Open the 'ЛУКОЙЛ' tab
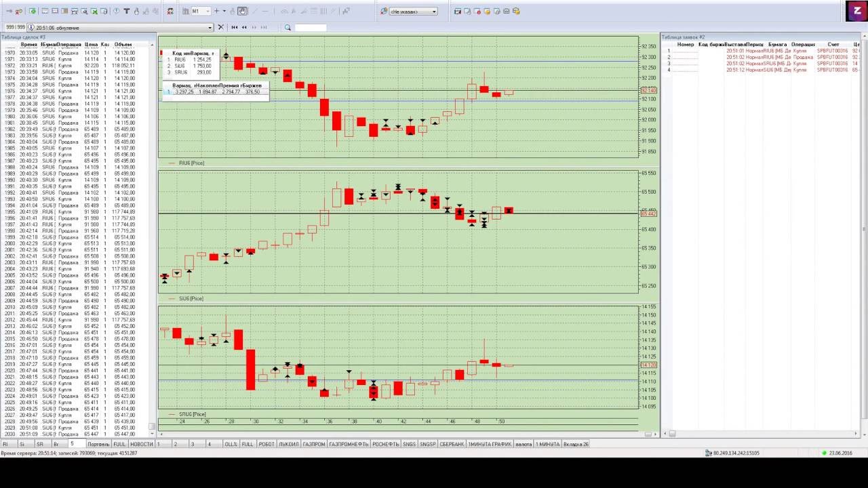The image size is (868, 488). [289, 444]
